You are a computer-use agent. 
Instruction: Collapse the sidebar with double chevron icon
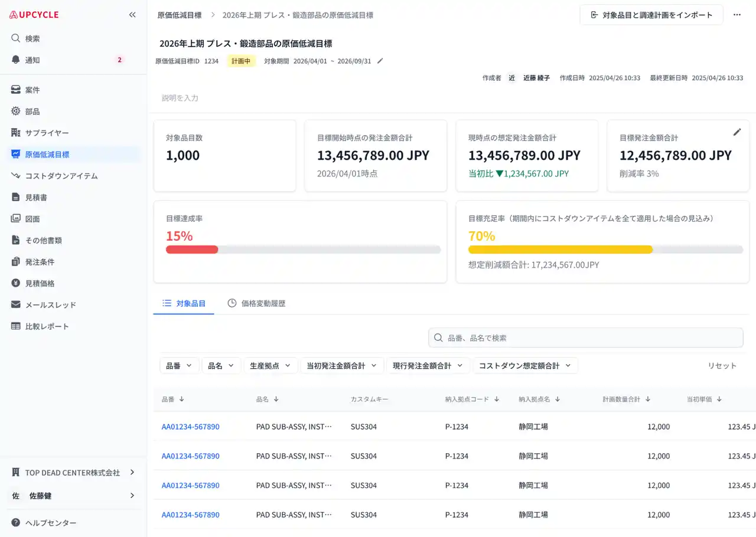pos(132,15)
